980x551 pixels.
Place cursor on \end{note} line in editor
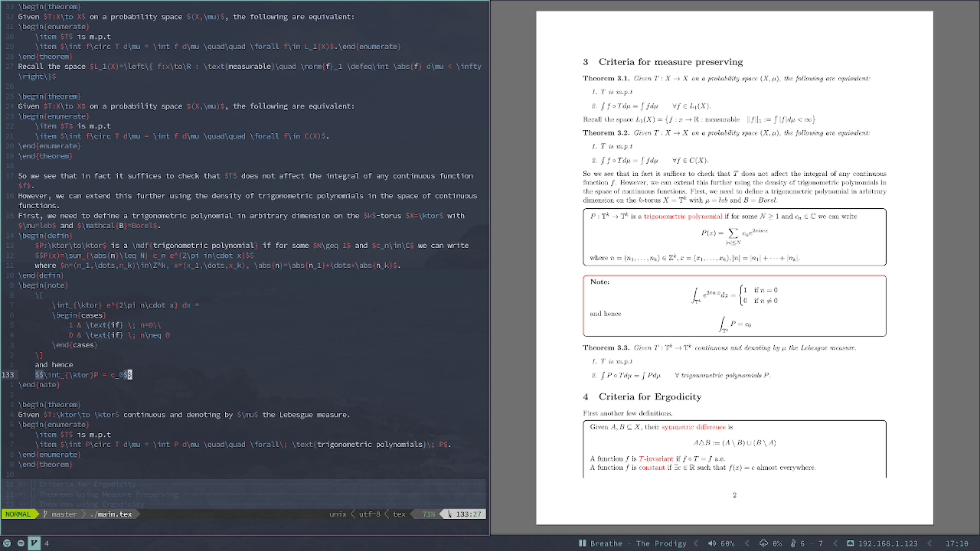coord(38,385)
